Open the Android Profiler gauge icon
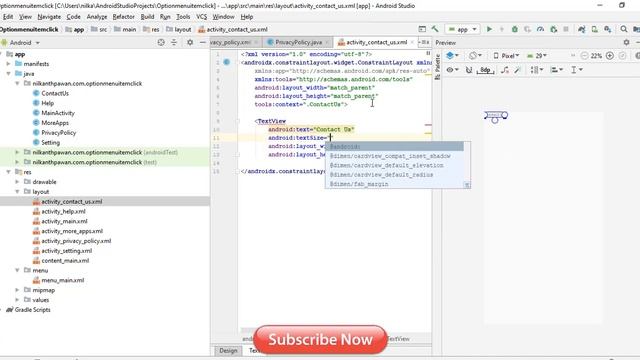The height and width of the screenshot is (360, 640). coord(540,29)
